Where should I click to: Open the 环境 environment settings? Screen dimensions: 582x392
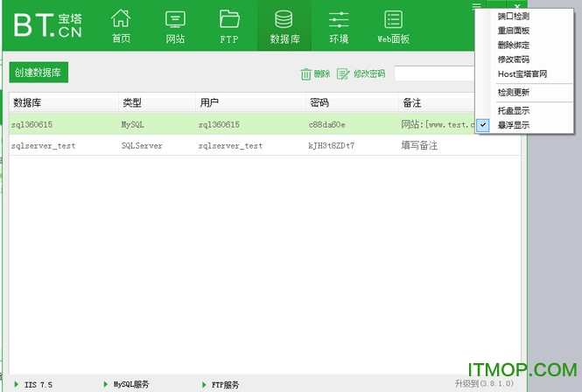pyautogui.click(x=339, y=26)
